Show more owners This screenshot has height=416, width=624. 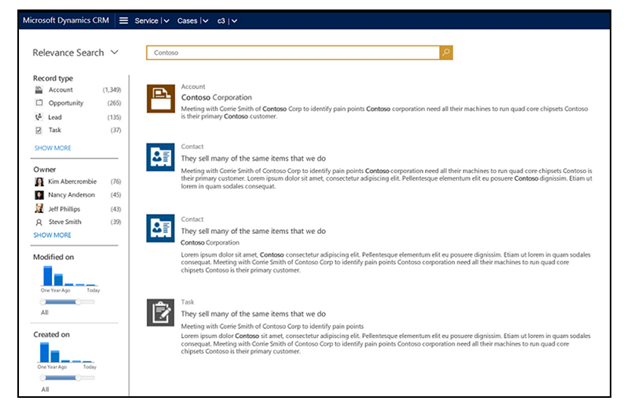(52, 235)
